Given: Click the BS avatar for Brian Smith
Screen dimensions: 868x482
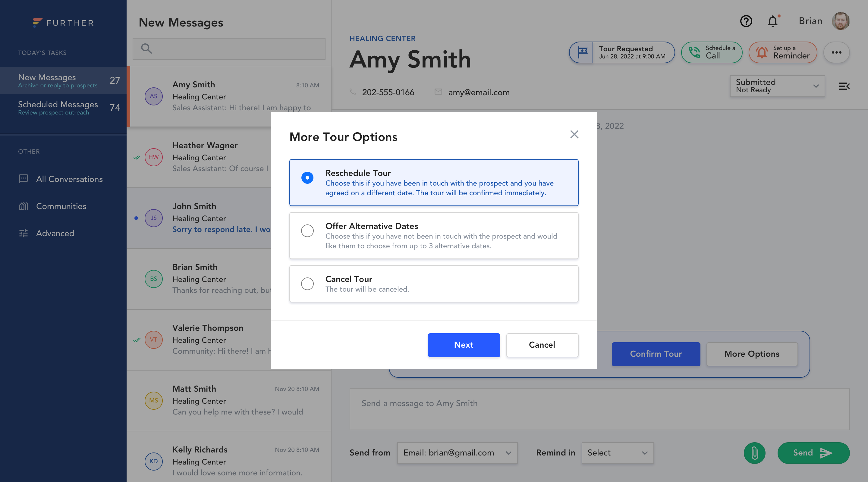Looking at the screenshot, I should coord(154,279).
